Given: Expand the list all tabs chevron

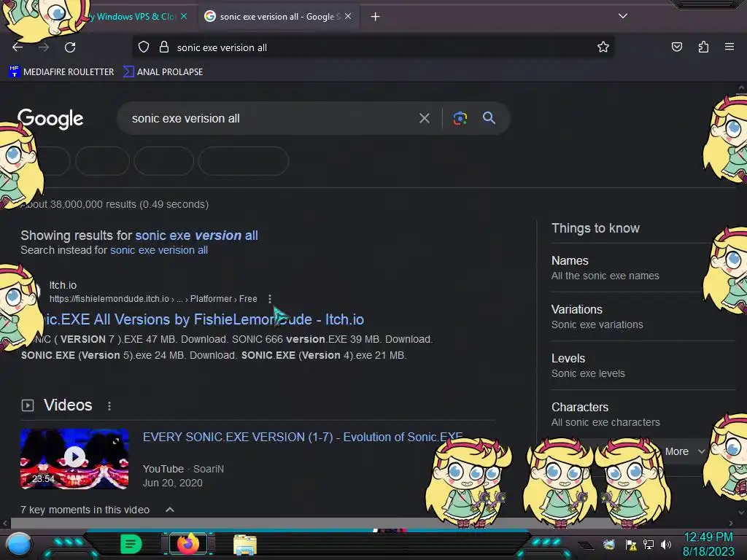Looking at the screenshot, I should coord(623,16).
